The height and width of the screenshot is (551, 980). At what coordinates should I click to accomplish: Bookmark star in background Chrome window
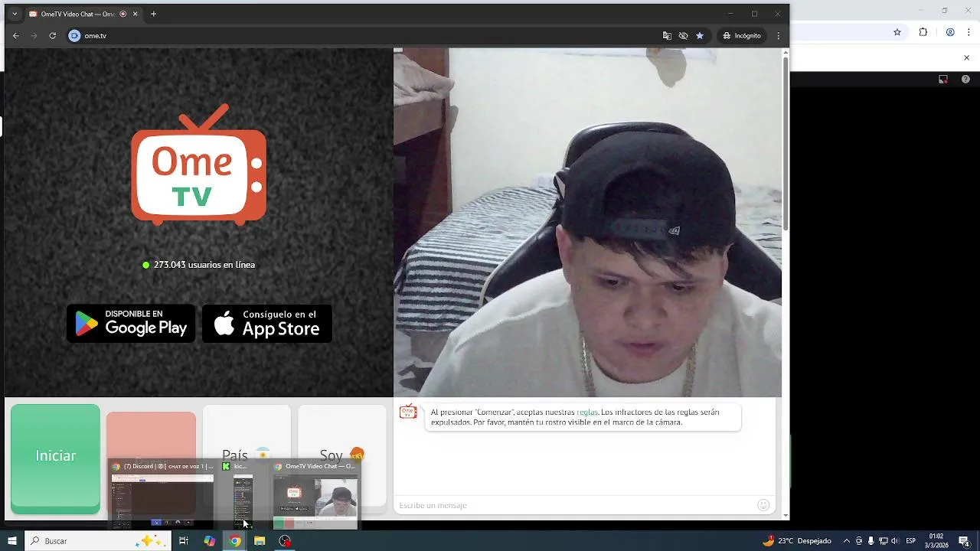tap(897, 32)
